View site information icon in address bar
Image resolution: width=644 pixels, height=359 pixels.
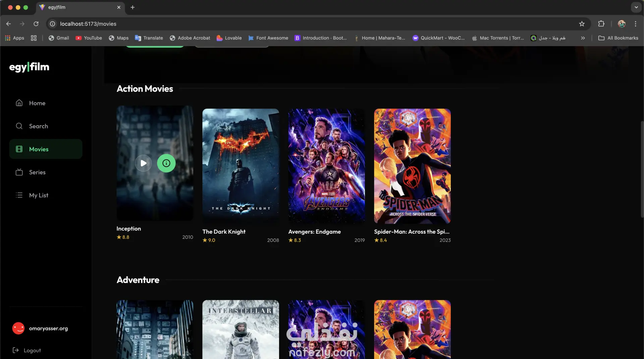pos(53,24)
